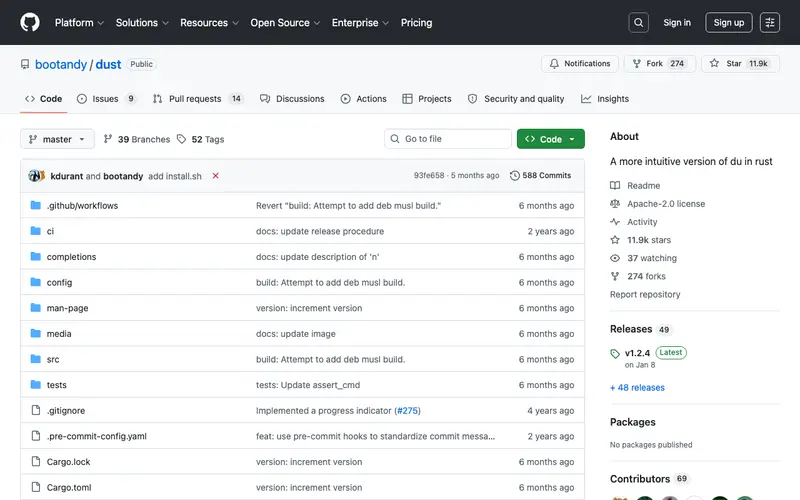Click the + 48 releases link
Viewport: 800px width, 500px height.
tap(637, 388)
